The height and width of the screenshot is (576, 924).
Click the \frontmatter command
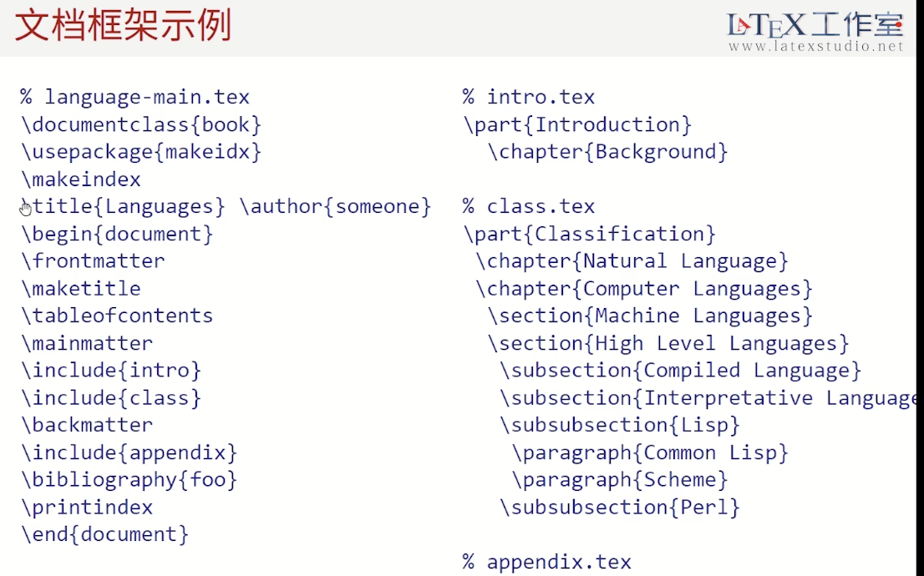pyautogui.click(x=93, y=261)
